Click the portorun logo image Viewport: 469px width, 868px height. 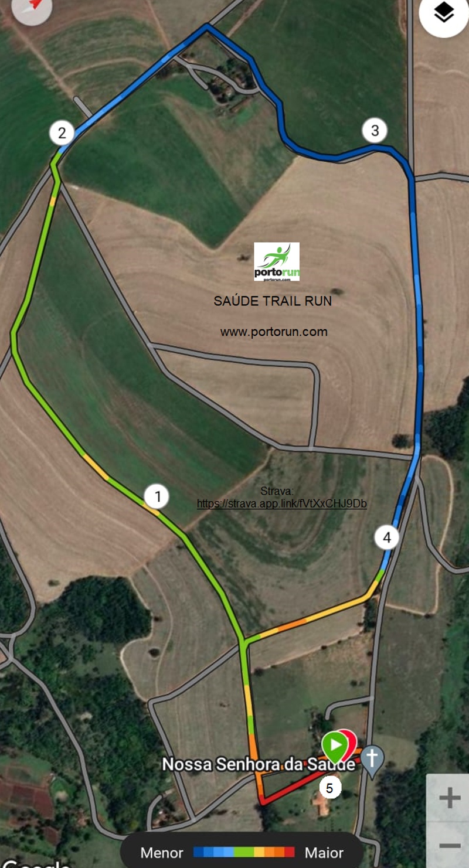pyautogui.click(x=277, y=262)
